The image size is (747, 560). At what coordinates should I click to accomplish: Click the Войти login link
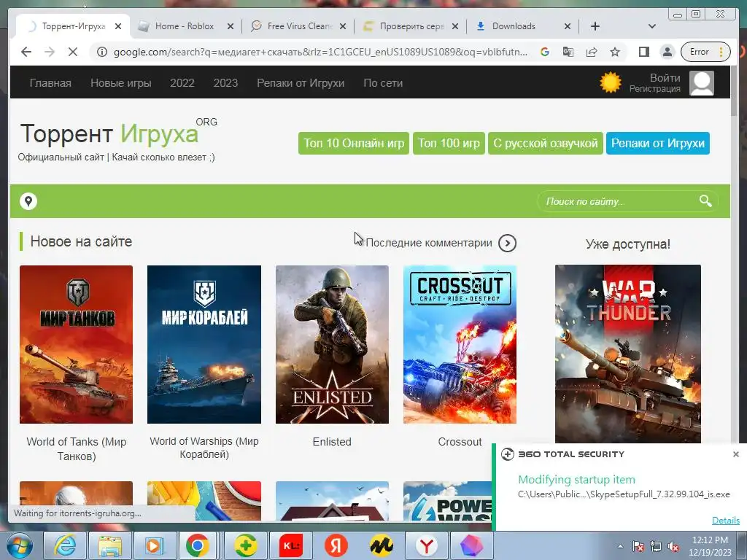pos(665,77)
